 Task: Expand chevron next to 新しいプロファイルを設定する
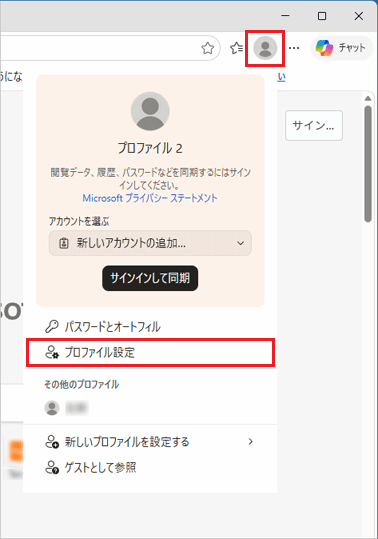coord(251,441)
